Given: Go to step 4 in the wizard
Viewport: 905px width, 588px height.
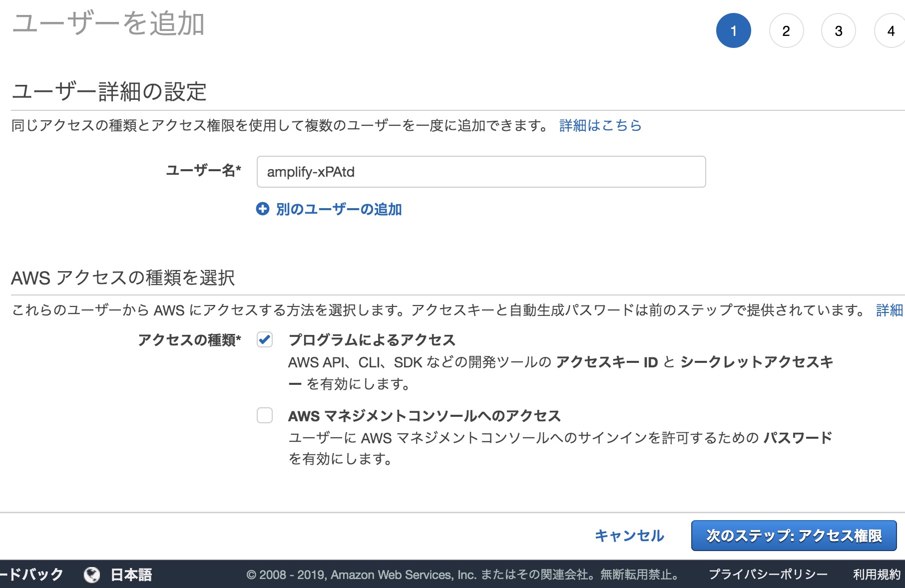Looking at the screenshot, I should [x=891, y=30].
